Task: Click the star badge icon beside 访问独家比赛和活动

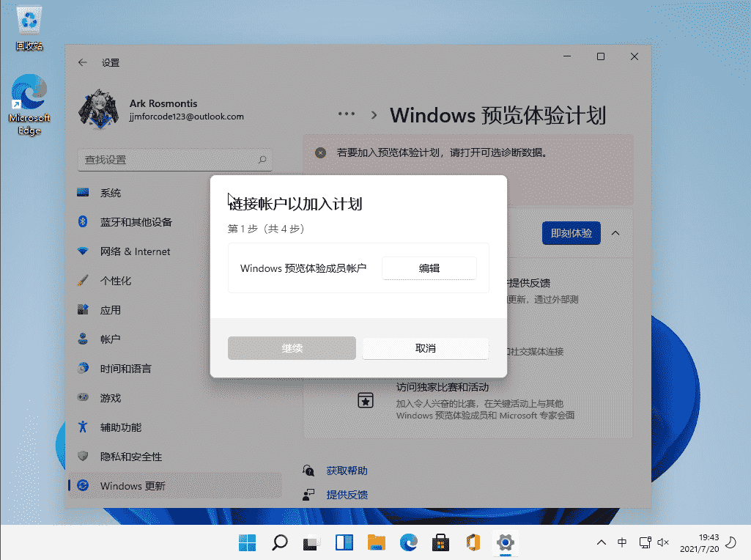Action: [x=366, y=400]
